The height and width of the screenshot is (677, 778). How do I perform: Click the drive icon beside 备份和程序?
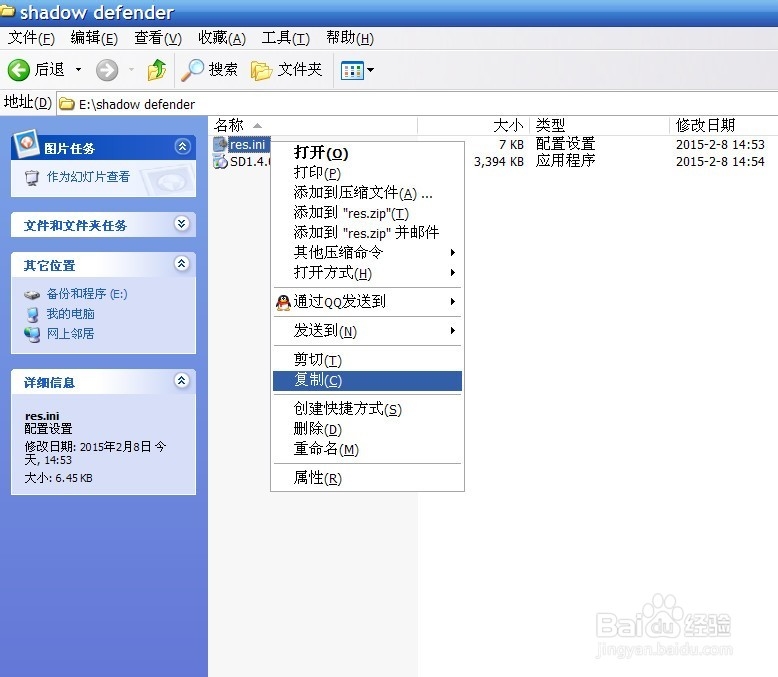coord(32,295)
